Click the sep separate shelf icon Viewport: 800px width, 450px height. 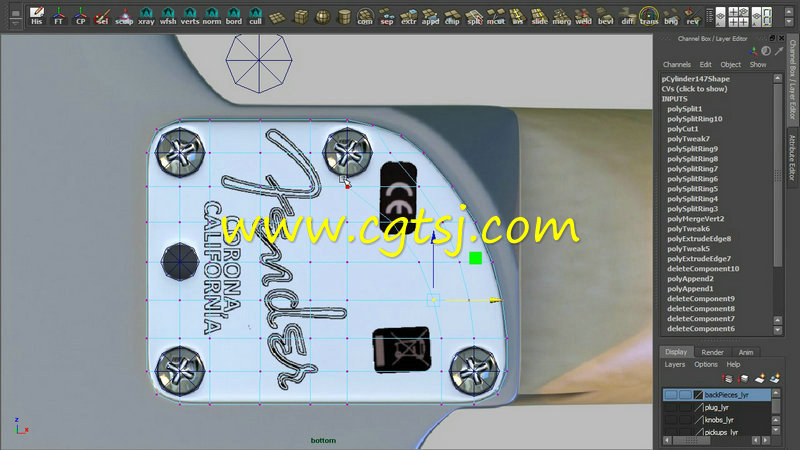[387, 16]
